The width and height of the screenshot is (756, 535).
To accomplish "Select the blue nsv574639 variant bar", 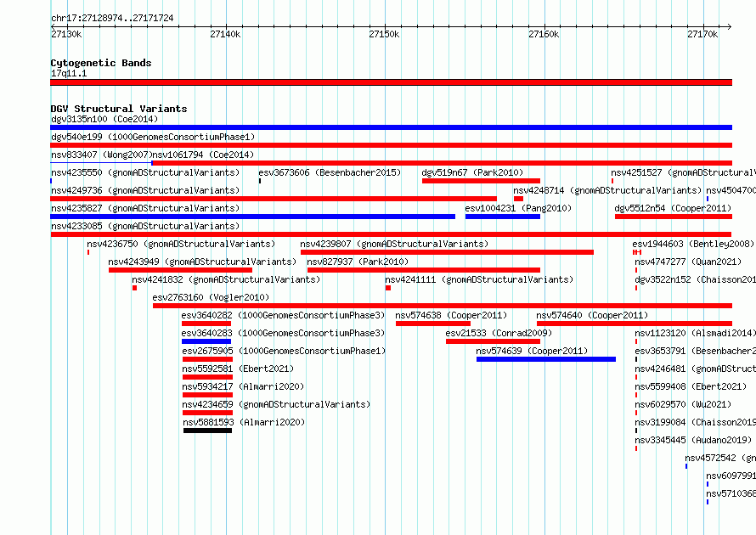I will point(546,359).
